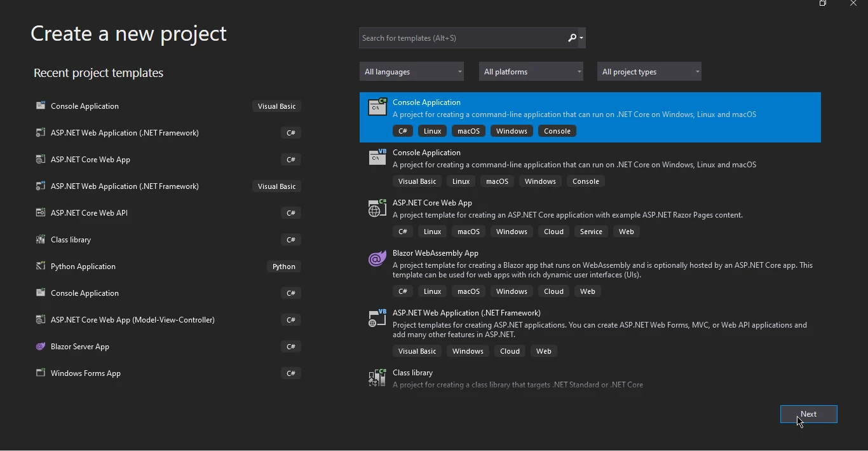Click the search magnifier icon
Image resolution: width=868 pixels, height=451 pixels.
573,38
